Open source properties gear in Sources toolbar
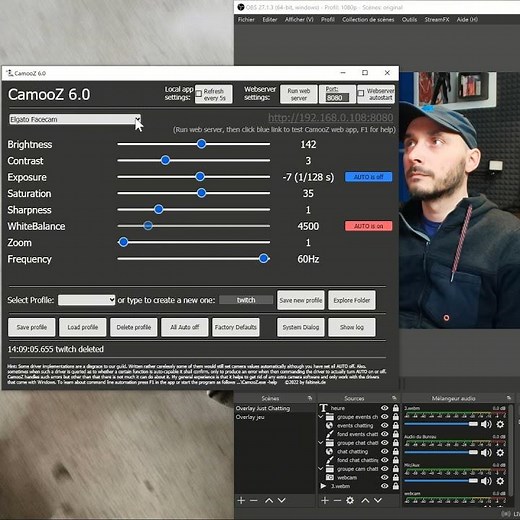Viewport: 520px width, 520px height. 350,500
